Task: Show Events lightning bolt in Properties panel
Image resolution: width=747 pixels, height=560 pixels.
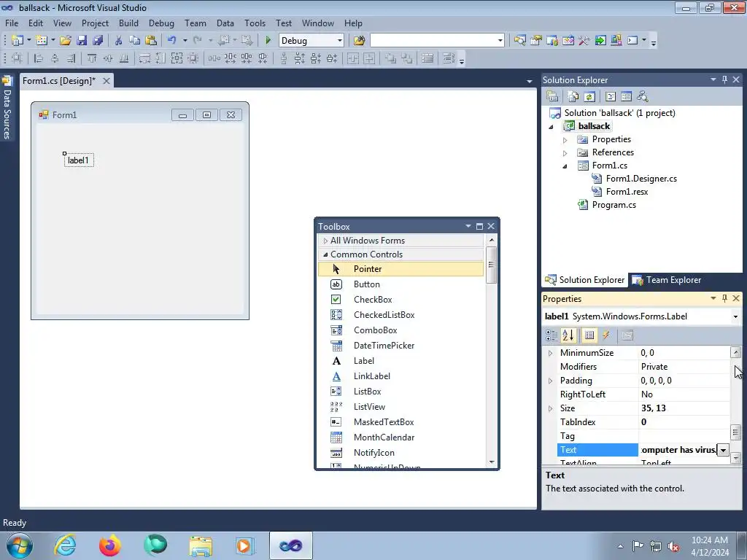Action: (x=606, y=335)
